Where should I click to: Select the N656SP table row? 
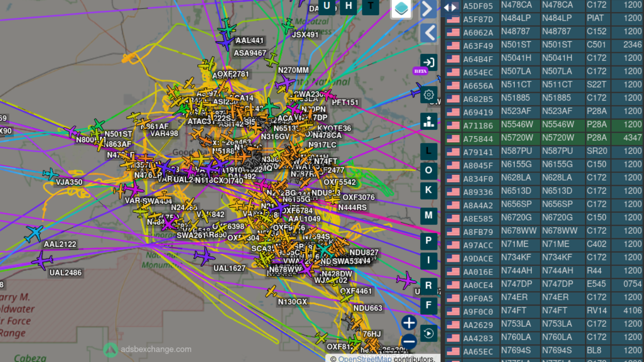coord(544,205)
